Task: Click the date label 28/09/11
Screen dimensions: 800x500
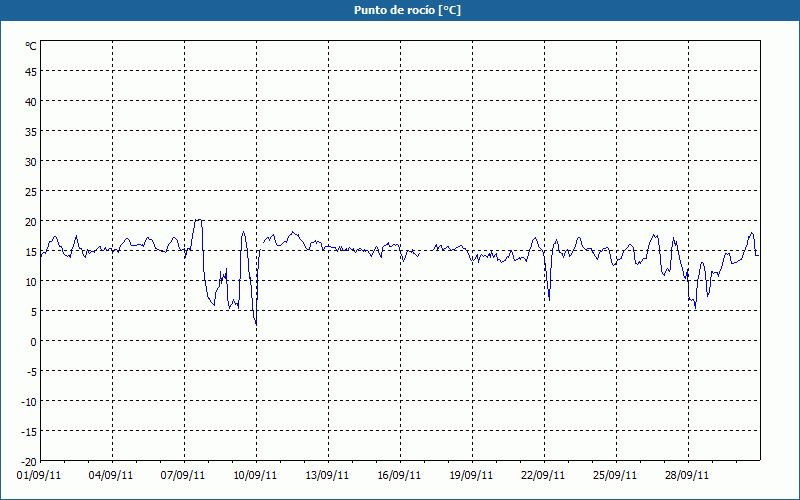Action: coord(687,475)
